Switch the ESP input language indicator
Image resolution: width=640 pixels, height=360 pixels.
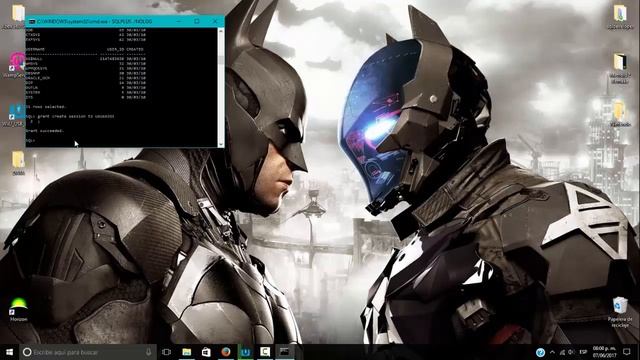point(583,352)
